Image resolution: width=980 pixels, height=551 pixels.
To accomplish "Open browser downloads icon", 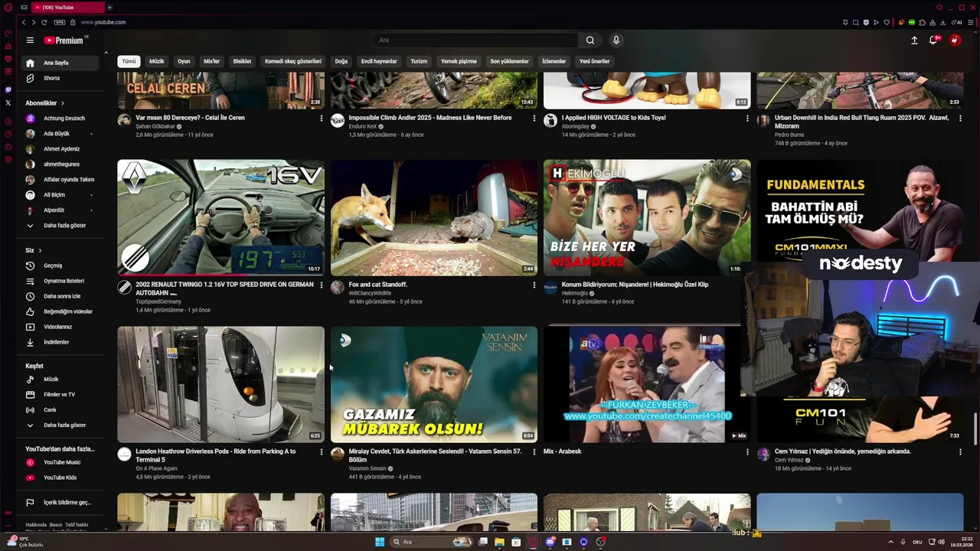I will pyautogui.click(x=943, y=22).
